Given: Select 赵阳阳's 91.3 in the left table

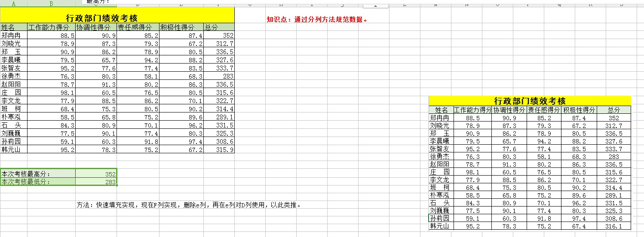Looking at the screenshot, I should (x=96, y=85).
